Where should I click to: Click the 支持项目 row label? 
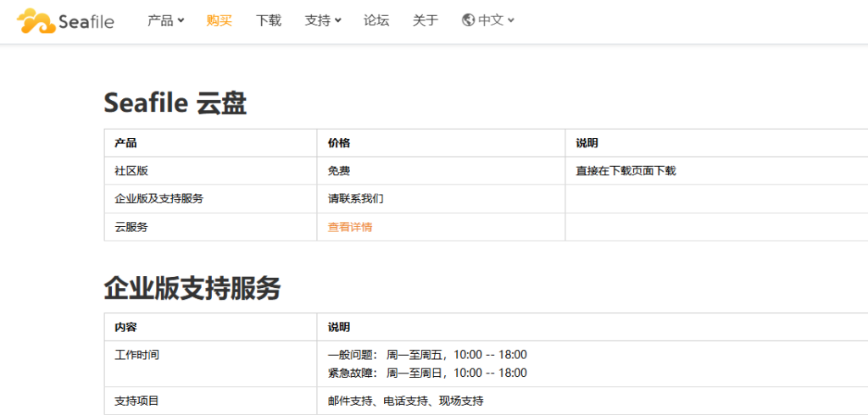click(x=136, y=401)
